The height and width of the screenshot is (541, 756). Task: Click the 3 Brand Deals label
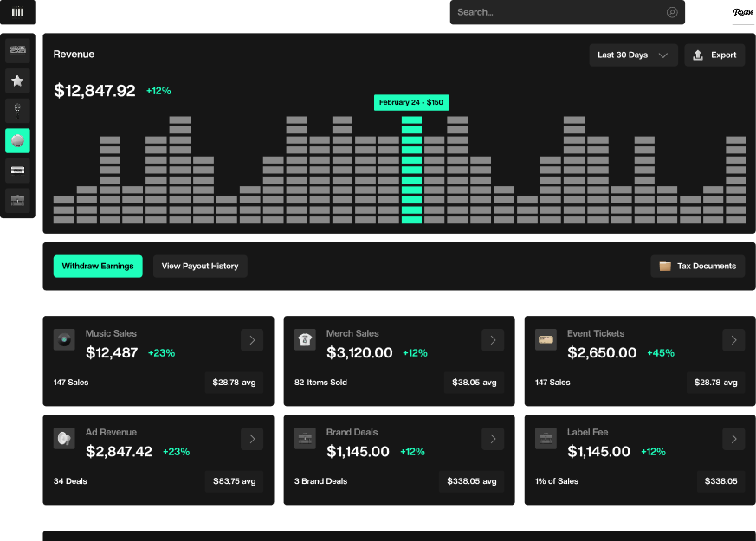[x=321, y=481]
